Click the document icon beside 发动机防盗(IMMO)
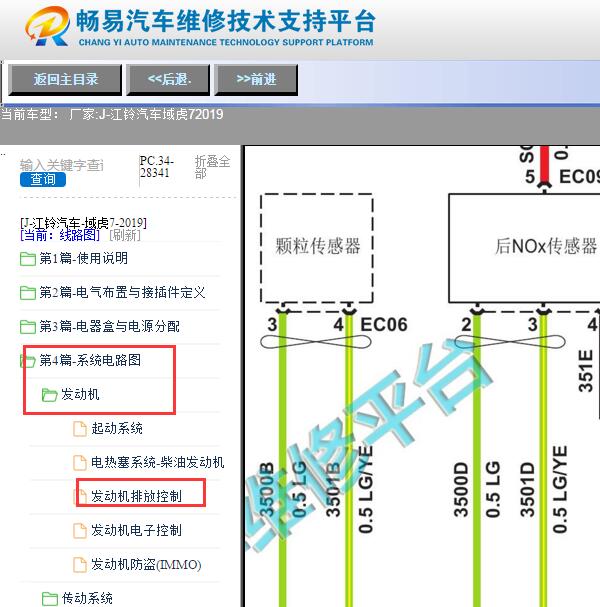The height and width of the screenshot is (607, 600). point(80,565)
